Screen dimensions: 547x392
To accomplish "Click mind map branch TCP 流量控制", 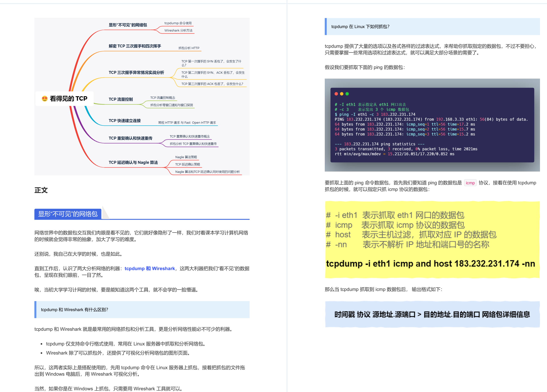I will 121,99.
